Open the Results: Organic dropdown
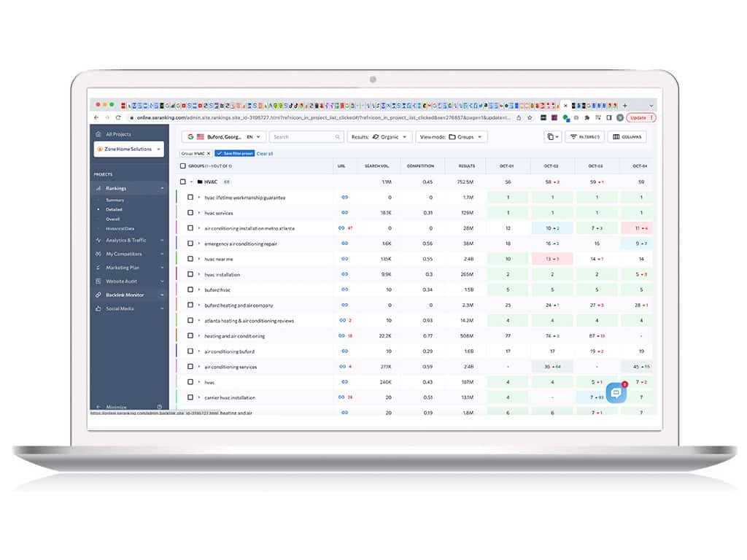This screenshot has height=560, width=747. [379, 137]
